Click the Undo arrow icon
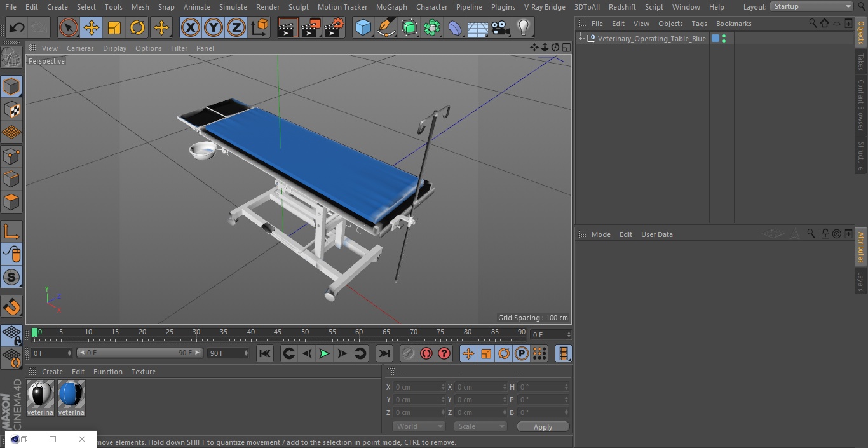Image resolution: width=868 pixels, height=448 pixels. coord(17,27)
